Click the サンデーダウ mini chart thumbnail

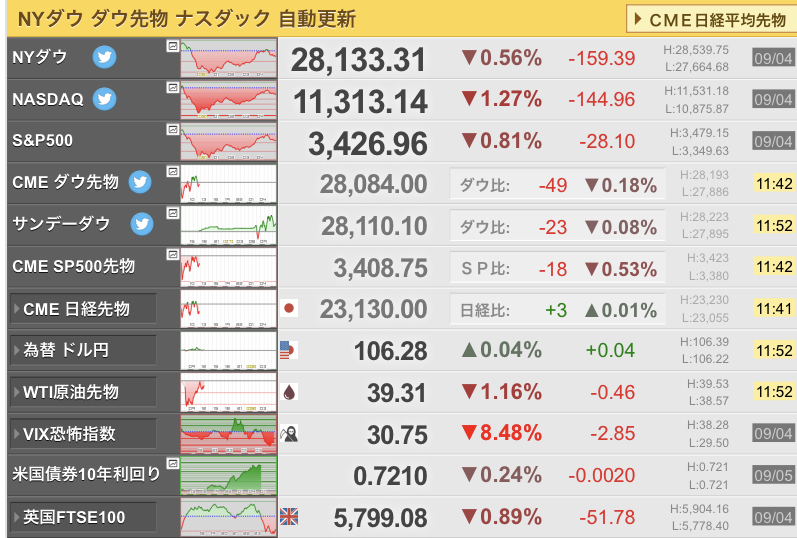[x=229, y=225]
